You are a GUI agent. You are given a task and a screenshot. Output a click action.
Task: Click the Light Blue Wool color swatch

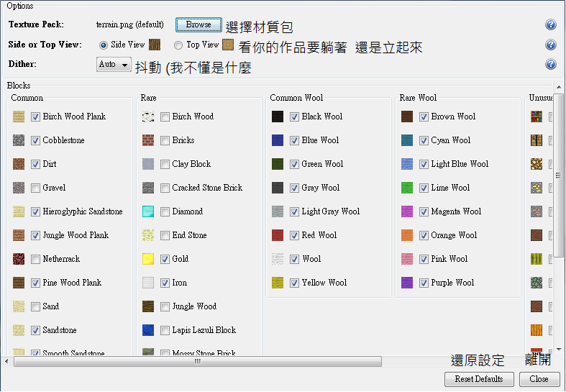click(x=407, y=164)
